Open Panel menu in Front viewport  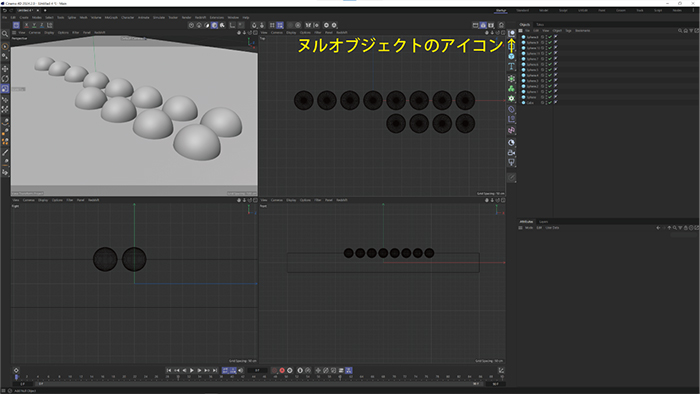(329, 200)
